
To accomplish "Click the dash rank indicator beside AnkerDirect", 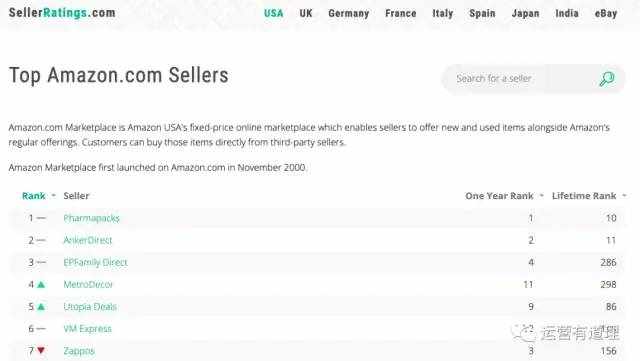I will 41,240.
